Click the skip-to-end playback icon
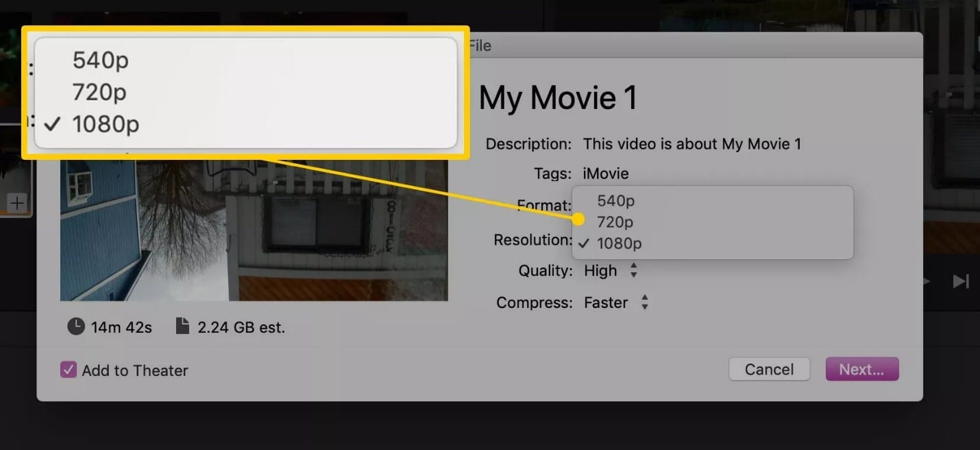Viewport: 980px width, 450px height. click(962, 281)
